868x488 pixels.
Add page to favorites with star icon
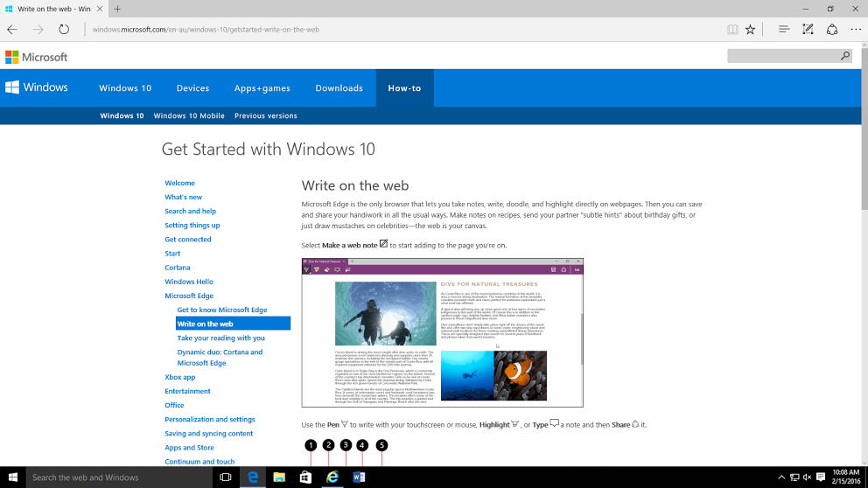tap(750, 29)
